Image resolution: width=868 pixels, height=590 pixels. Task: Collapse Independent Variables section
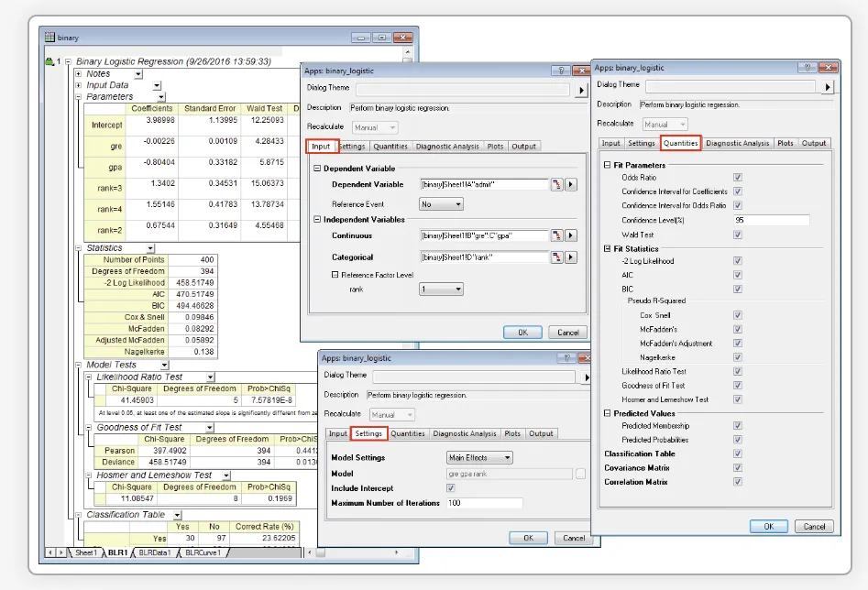(317, 220)
